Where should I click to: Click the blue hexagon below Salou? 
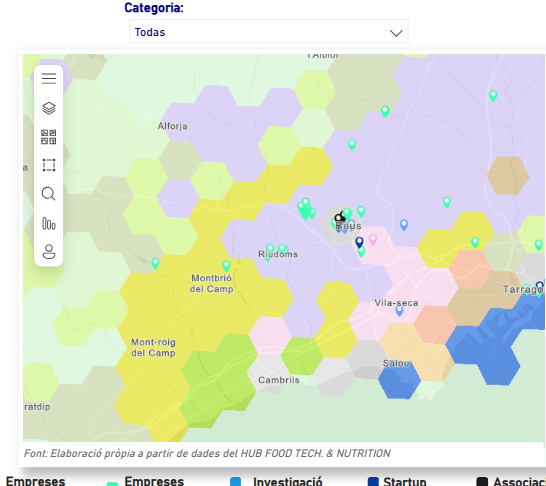click(x=399, y=381)
